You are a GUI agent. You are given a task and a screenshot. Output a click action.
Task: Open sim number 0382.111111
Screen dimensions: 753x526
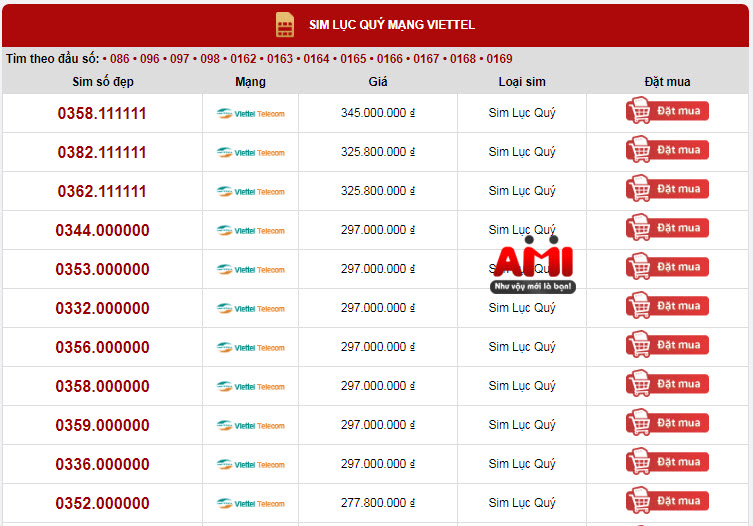click(102, 152)
